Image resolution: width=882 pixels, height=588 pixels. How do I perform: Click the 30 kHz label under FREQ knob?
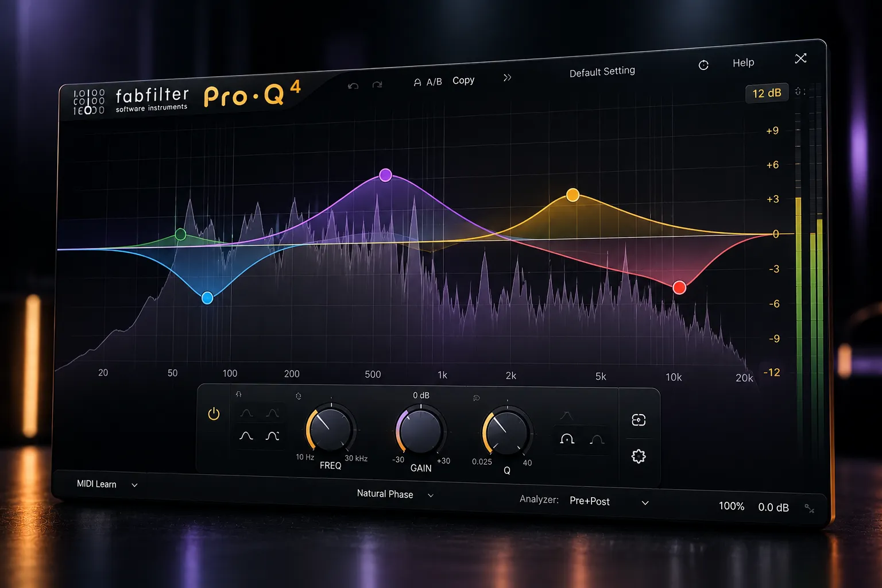click(356, 458)
